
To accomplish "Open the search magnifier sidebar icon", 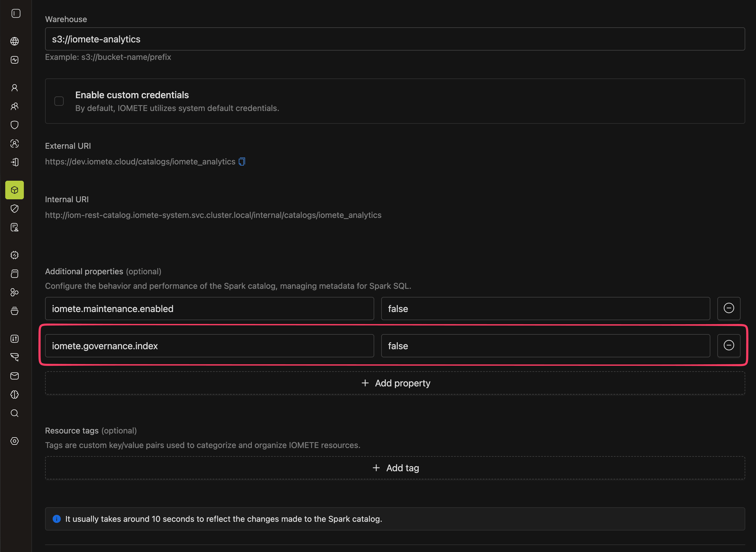I will pyautogui.click(x=14, y=413).
